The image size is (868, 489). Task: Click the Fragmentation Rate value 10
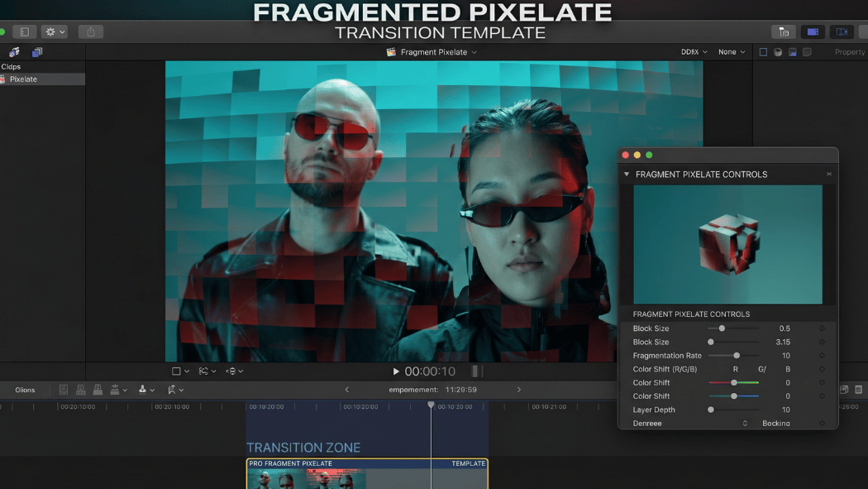pos(786,356)
